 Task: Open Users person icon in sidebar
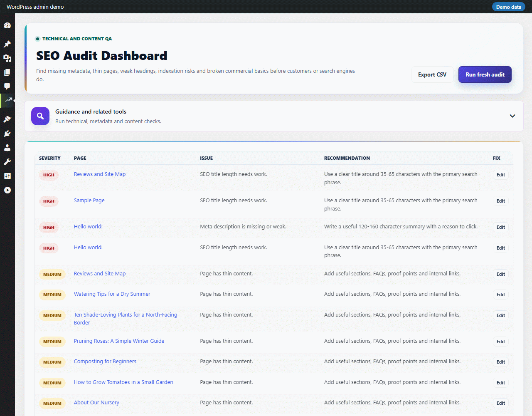tap(7, 148)
